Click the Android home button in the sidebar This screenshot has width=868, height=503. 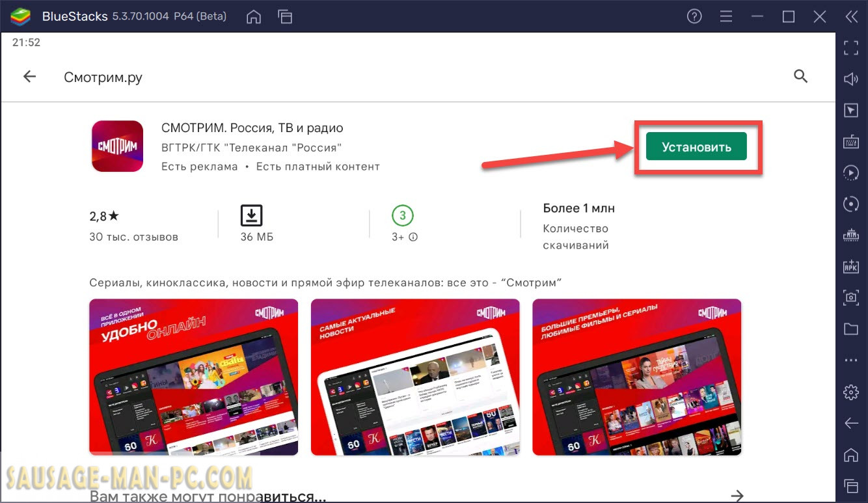click(851, 454)
